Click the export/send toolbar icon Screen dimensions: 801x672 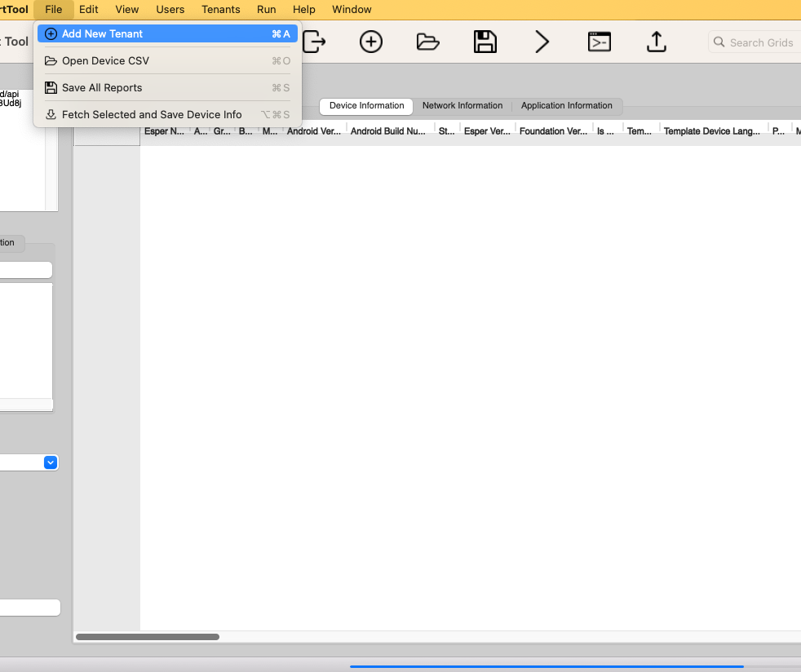click(314, 41)
